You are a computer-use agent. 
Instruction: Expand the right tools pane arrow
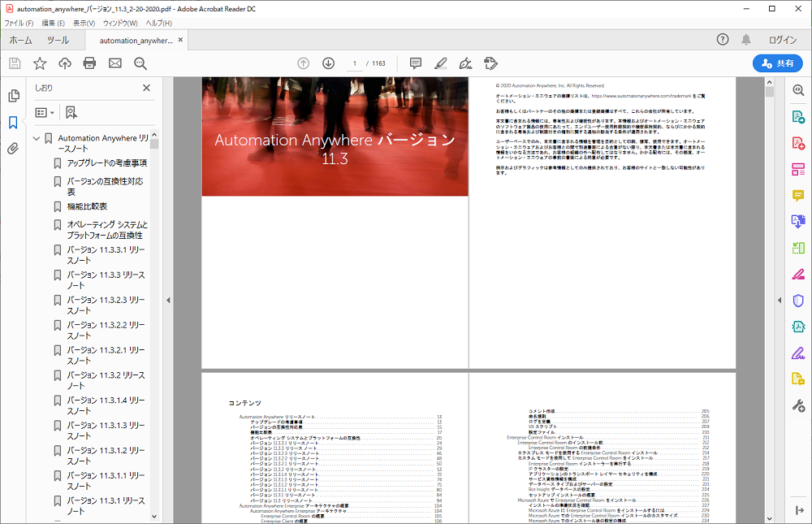pyautogui.click(x=799, y=510)
